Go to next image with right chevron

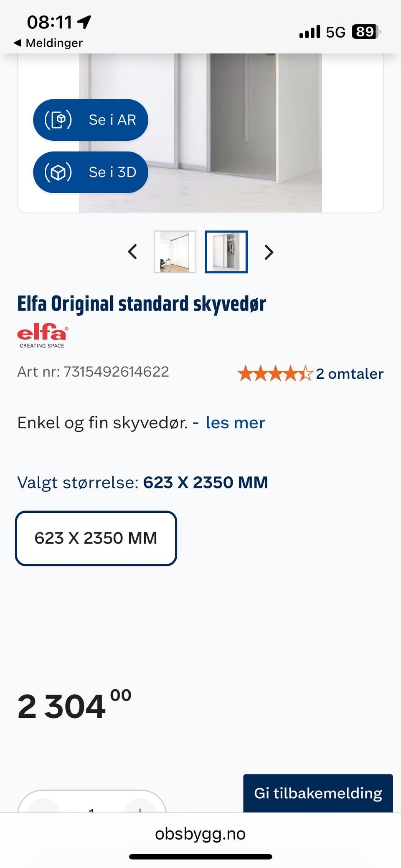click(269, 252)
